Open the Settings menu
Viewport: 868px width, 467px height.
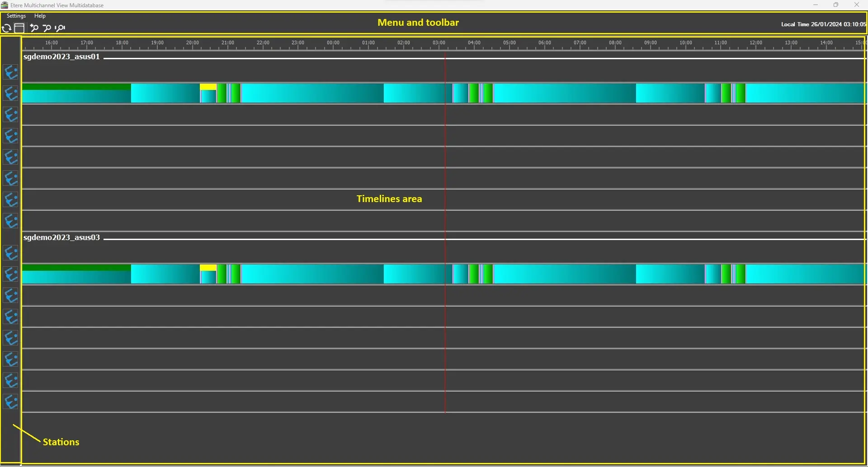pos(16,16)
